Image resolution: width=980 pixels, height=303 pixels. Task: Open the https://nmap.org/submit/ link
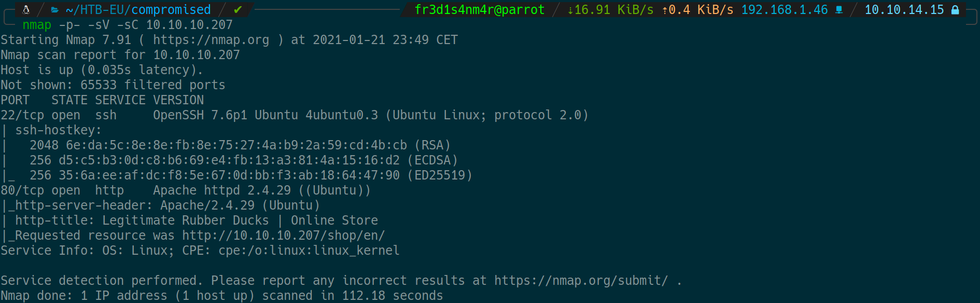(x=581, y=281)
